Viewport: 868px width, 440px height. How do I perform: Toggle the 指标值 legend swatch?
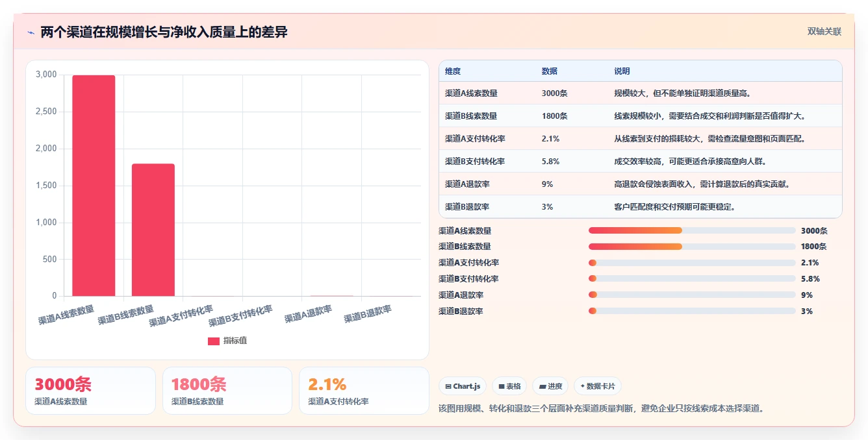coord(213,341)
